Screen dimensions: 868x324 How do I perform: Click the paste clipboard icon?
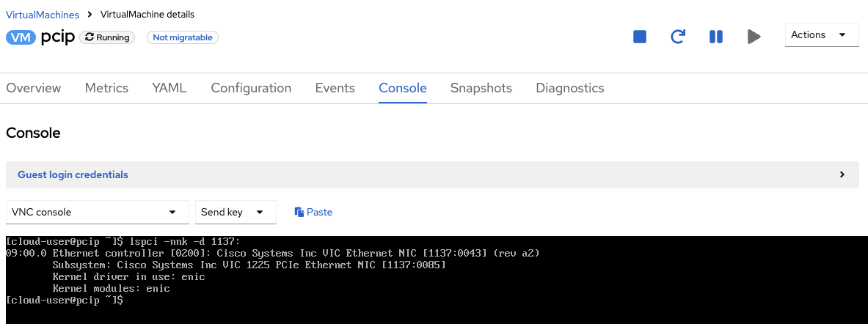tap(299, 212)
